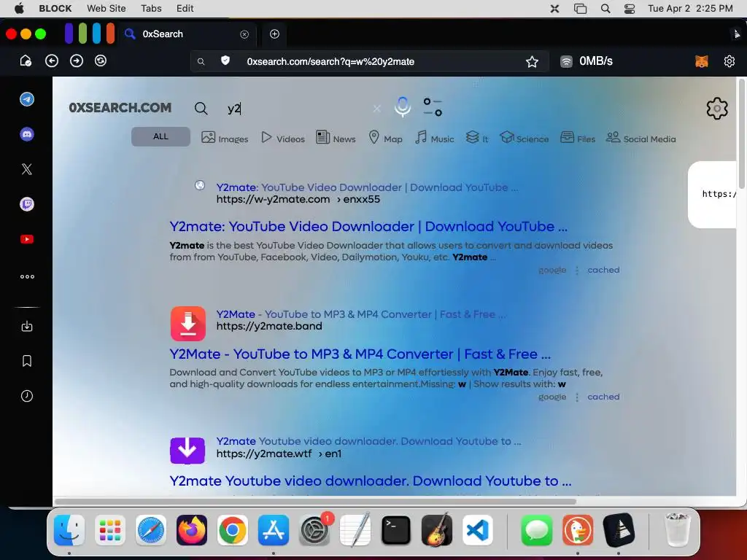Open the BLOCK app menu
The image size is (747, 560).
pyautogui.click(x=55, y=8)
